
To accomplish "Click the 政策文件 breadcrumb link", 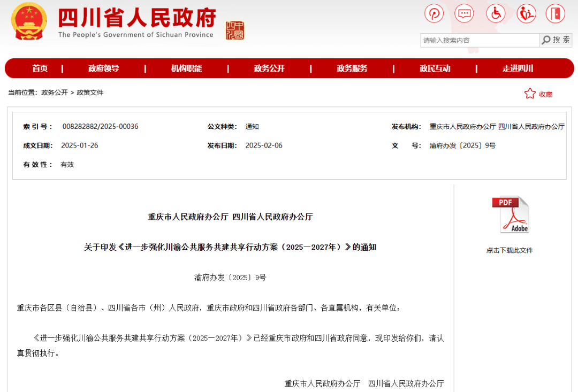I will pyautogui.click(x=90, y=93).
